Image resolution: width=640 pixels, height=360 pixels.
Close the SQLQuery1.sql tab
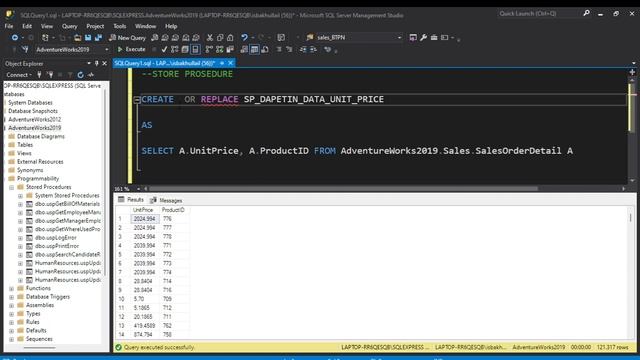pos(231,63)
